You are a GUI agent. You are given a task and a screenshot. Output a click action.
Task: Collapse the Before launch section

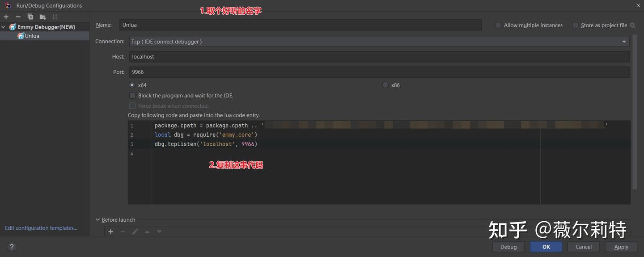(98, 219)
